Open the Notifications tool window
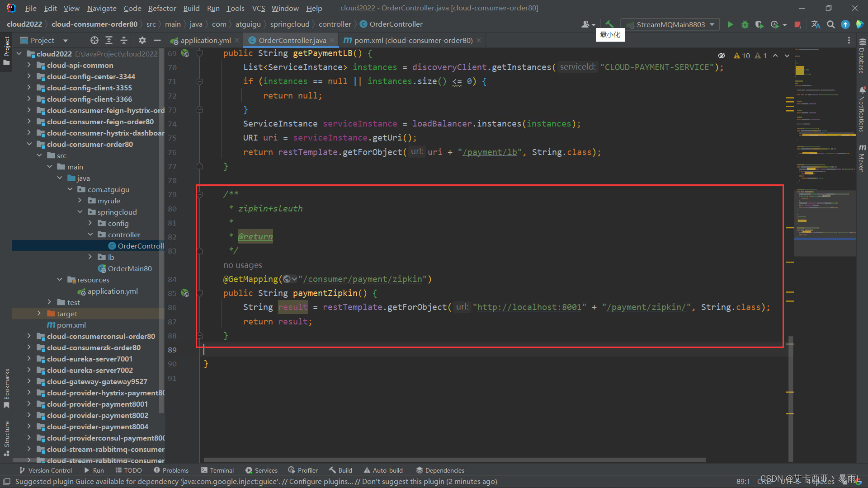 [862, 110]
